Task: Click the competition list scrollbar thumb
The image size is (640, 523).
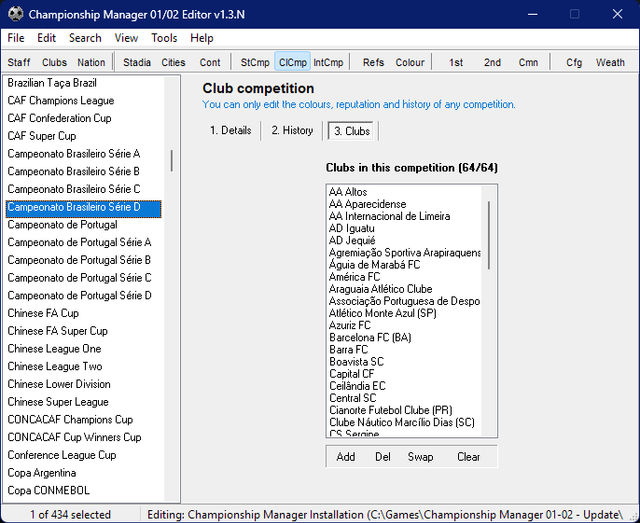Action: pos(171,160)
